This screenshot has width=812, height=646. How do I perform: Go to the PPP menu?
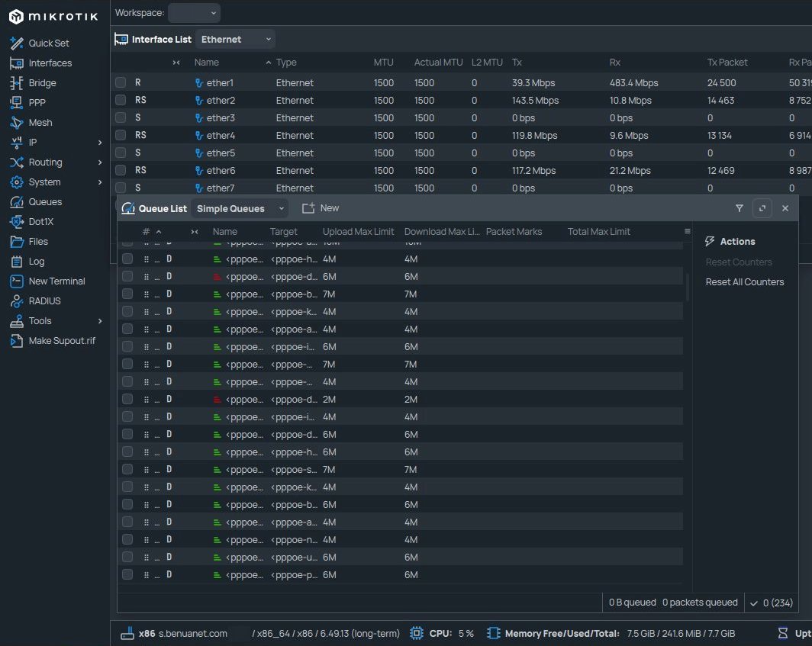pyautogui.click(x=37, y=102)
